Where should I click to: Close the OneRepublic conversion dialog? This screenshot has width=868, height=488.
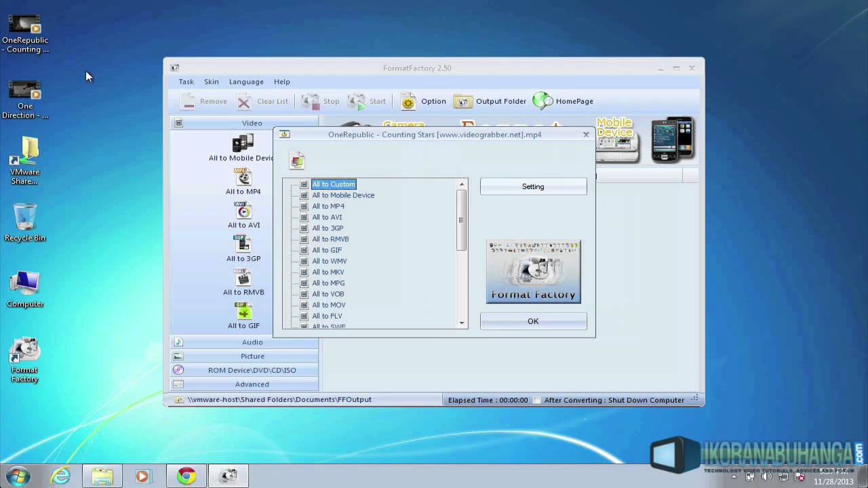point(586,134)
